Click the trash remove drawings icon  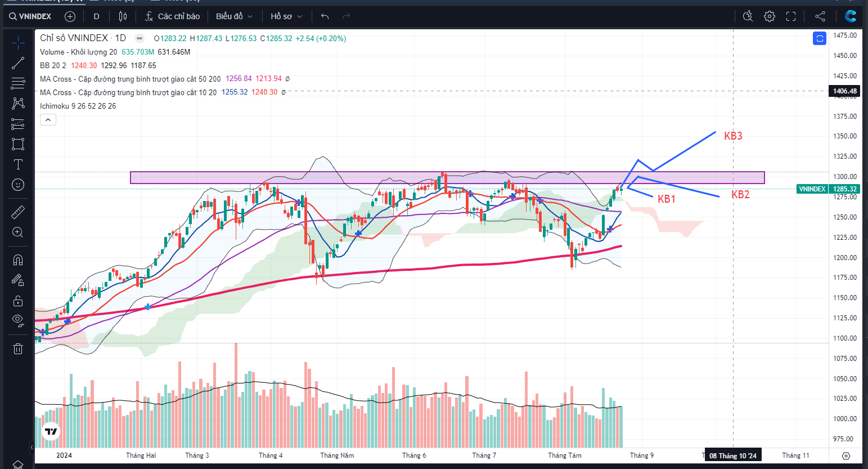(18, 349)
